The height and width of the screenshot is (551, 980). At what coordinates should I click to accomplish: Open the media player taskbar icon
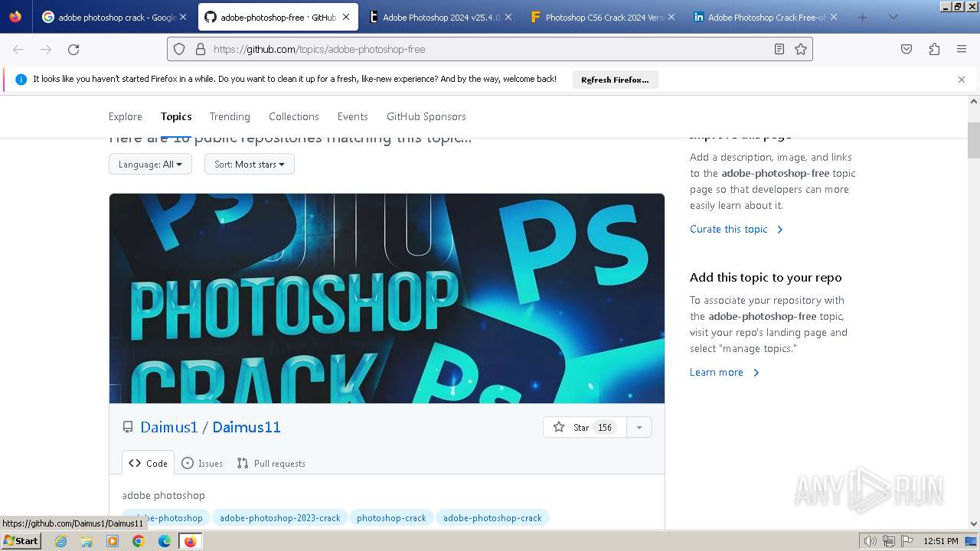[x=113, y=541]
